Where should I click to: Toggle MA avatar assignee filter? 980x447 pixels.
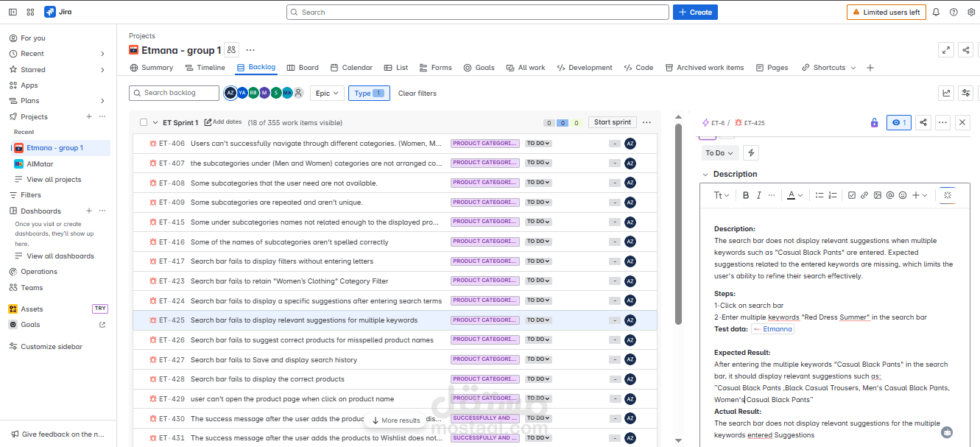(x=287, y=93)
